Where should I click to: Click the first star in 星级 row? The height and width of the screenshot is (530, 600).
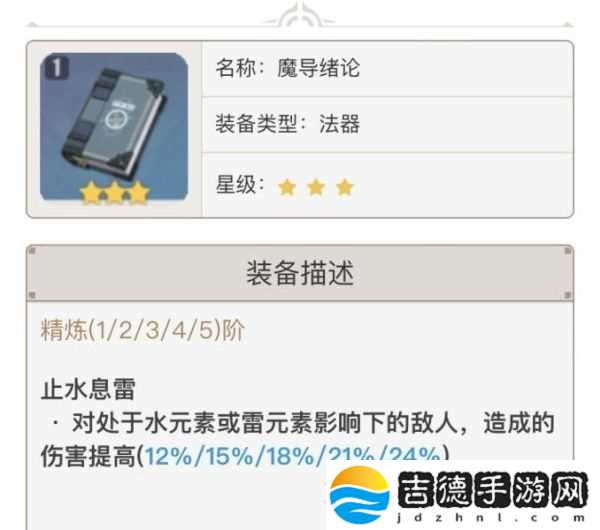pos(287,188)
